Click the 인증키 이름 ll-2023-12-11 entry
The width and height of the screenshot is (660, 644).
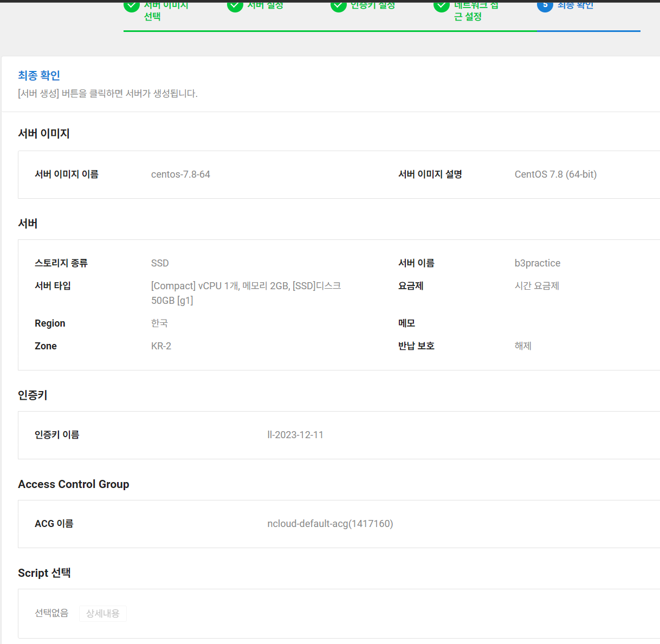[x=295, y=434]
